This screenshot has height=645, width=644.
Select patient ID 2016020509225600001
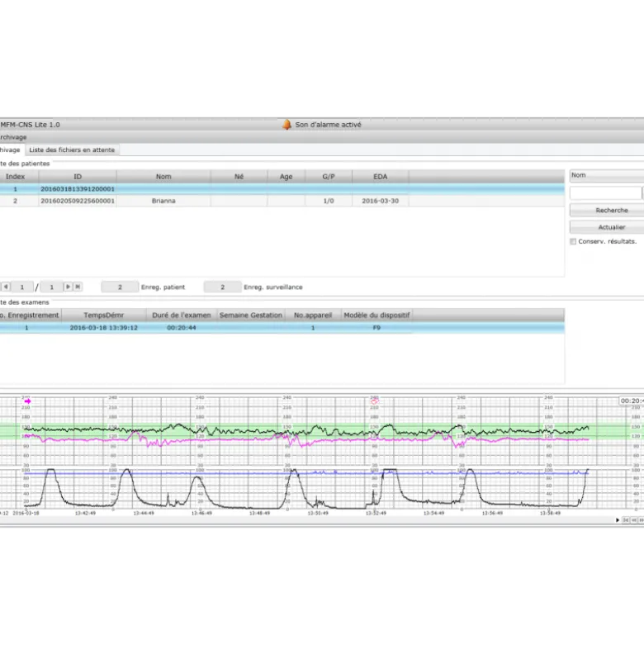pos(78,201)
